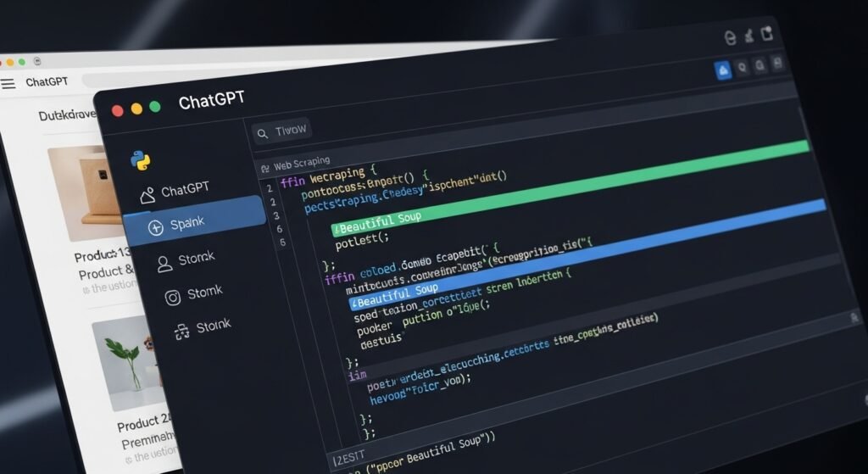Click the Dutekdrave heading in back window
This screenshot has height=474, width=868.
[x=66, y=115]
